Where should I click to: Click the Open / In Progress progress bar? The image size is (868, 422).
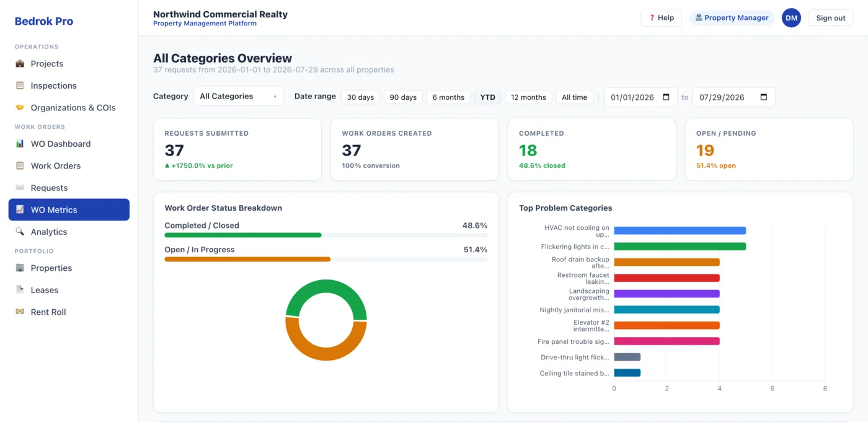click(x=326, y=260)
